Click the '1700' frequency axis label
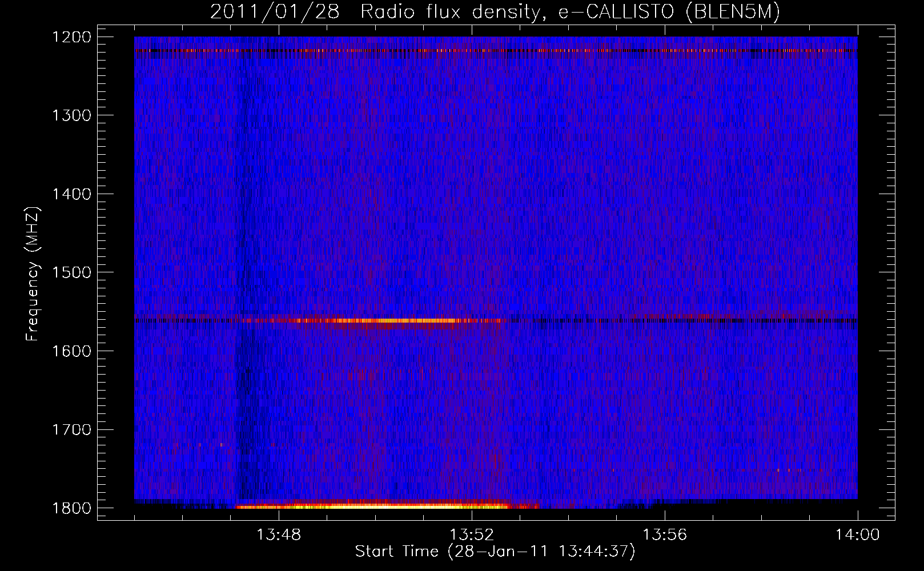The image size is (924, 571). 71,429
